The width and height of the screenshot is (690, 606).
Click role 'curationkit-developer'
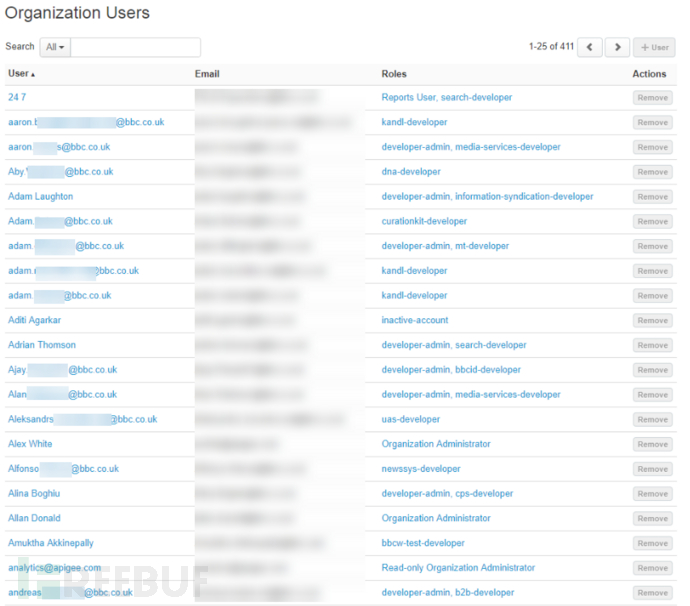click(424, 221)
